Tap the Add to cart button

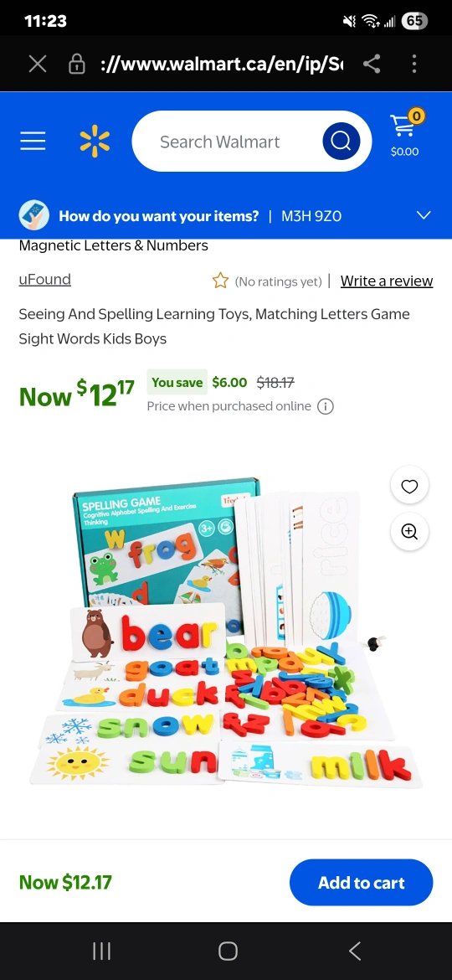362,883
